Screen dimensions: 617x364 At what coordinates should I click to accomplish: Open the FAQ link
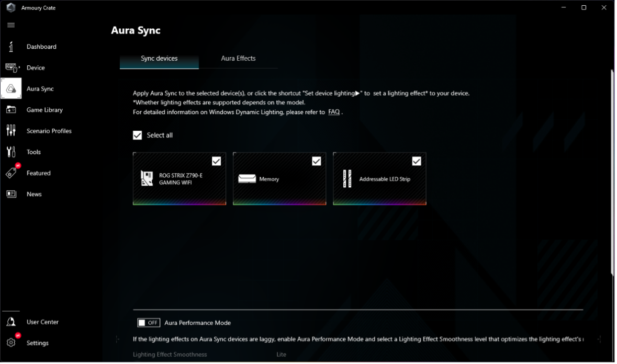[334, 112]
